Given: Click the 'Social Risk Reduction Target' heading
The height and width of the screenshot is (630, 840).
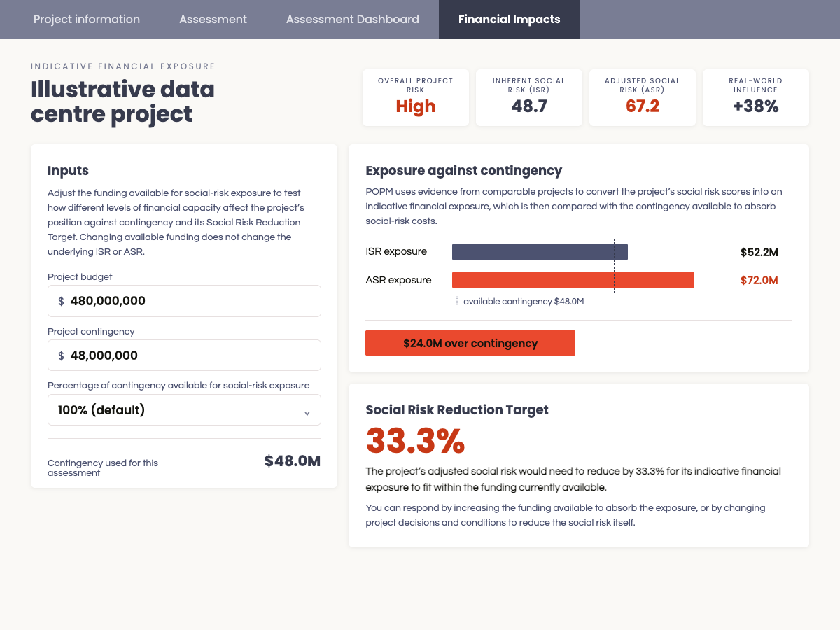Looking at the screenshot, I should tap(457, 410).
